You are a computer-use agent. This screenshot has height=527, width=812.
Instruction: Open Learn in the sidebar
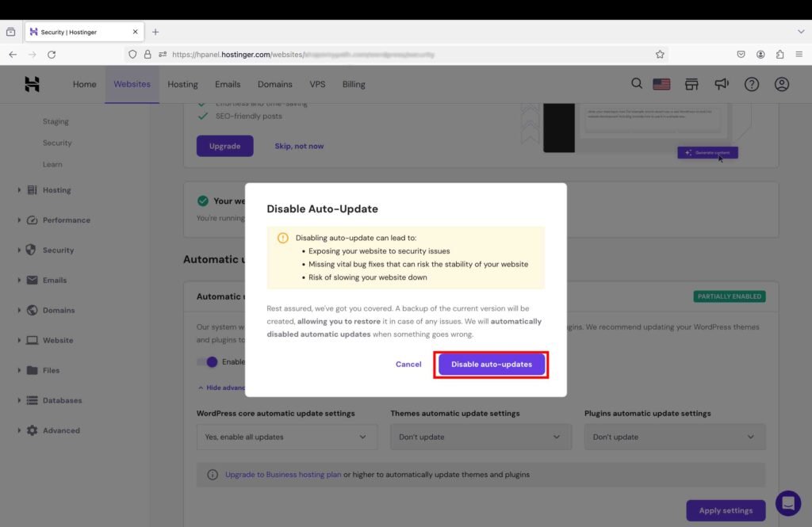[x=52, y=164]
